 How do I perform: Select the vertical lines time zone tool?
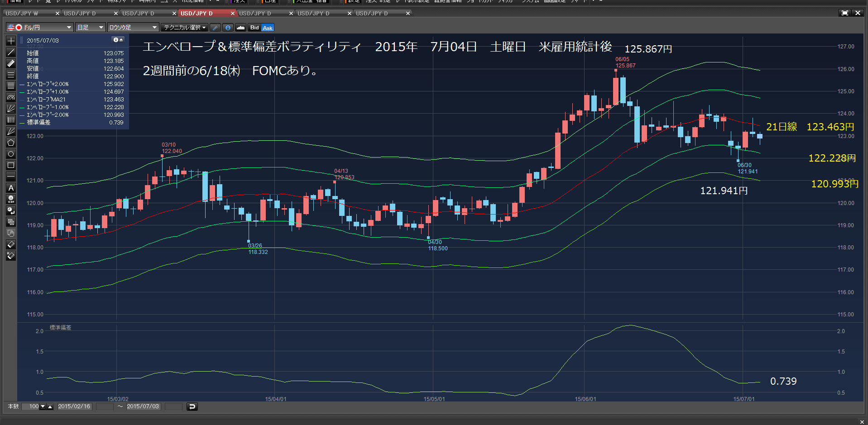click(x=11, y=120)
